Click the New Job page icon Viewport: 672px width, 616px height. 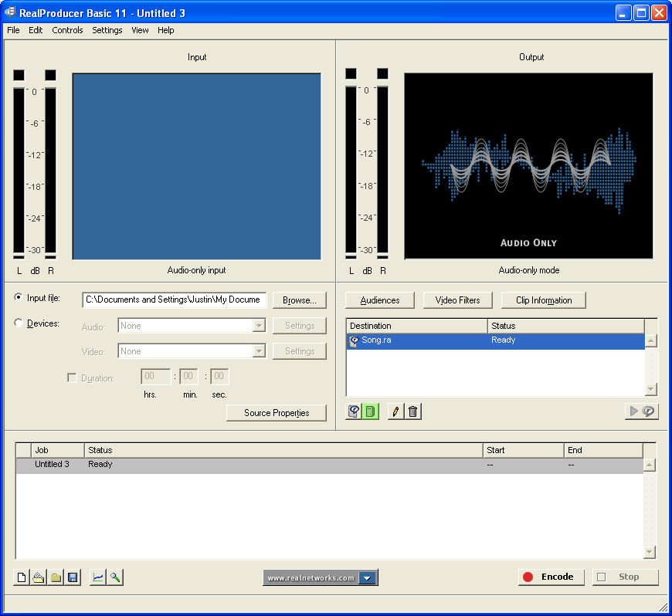pyautogui.click(x=22, y=577)
